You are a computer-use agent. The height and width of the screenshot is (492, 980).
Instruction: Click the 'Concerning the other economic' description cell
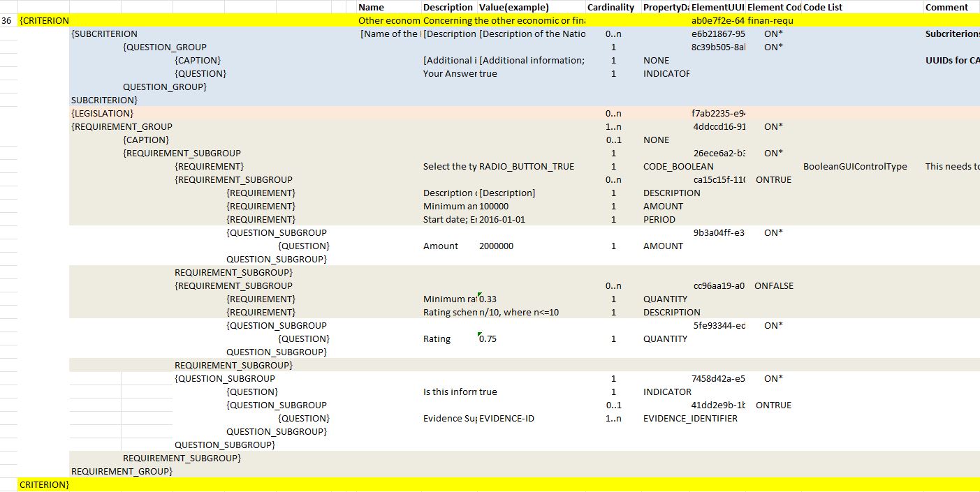coord(504,21)
